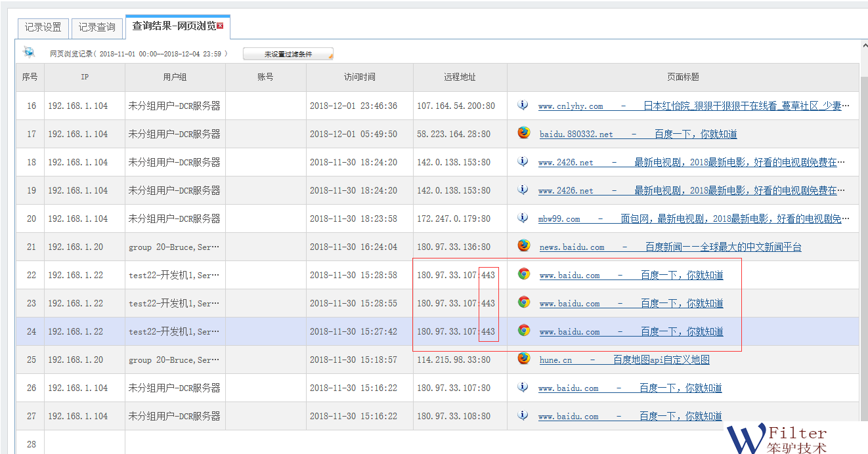
Task: Click the Chrome icon in row 22
Action: pos(523,274)
